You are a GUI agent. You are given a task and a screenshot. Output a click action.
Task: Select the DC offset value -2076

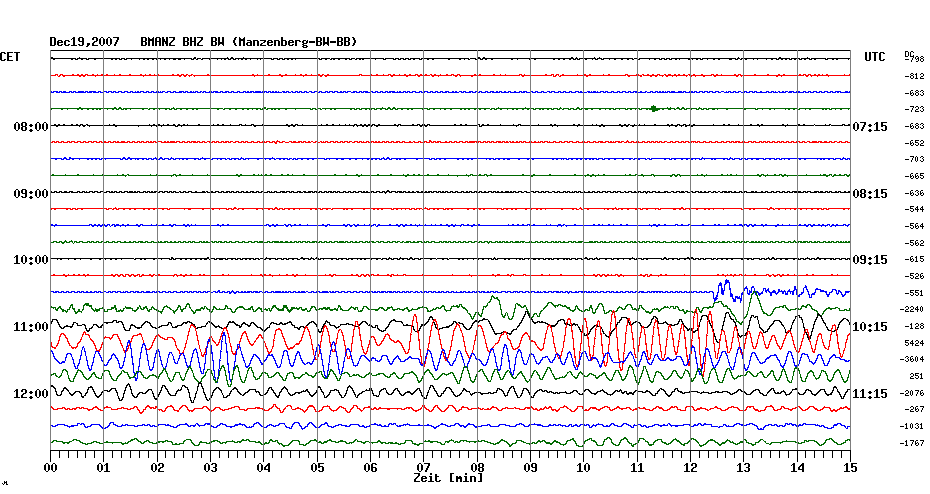point(912,394)
